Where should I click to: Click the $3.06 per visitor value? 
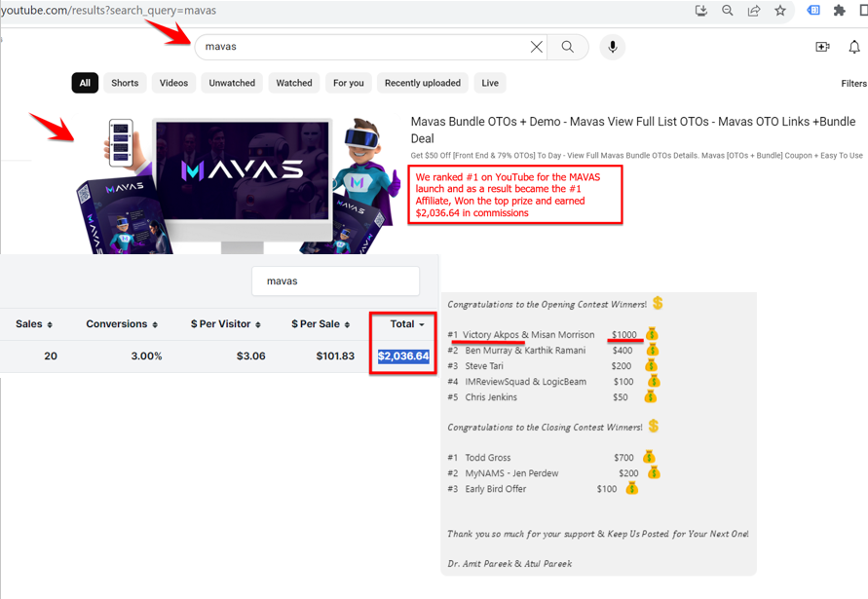250,356
